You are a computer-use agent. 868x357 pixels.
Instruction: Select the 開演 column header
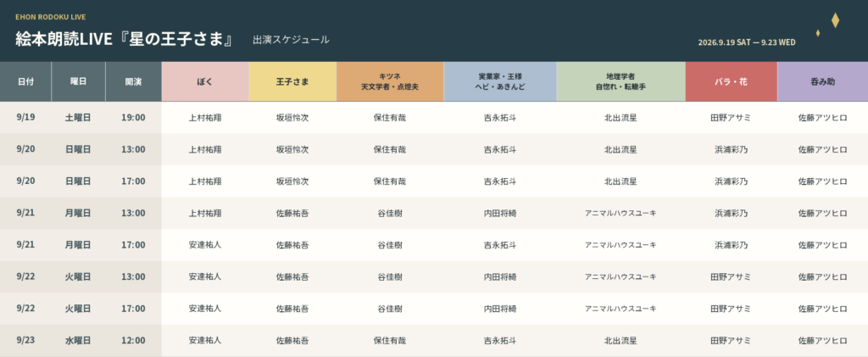point(133,81)
